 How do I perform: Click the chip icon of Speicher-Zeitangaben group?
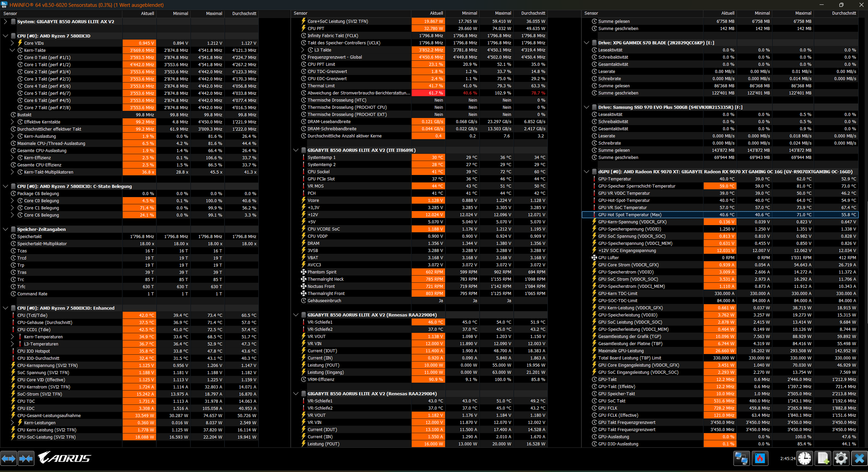(x=13, y=229)
